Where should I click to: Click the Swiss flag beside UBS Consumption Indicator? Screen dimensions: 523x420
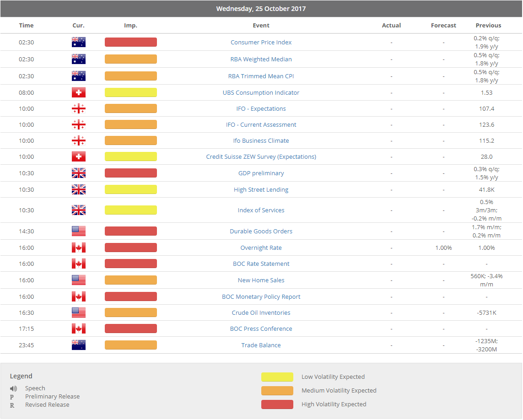click(78, 92)
